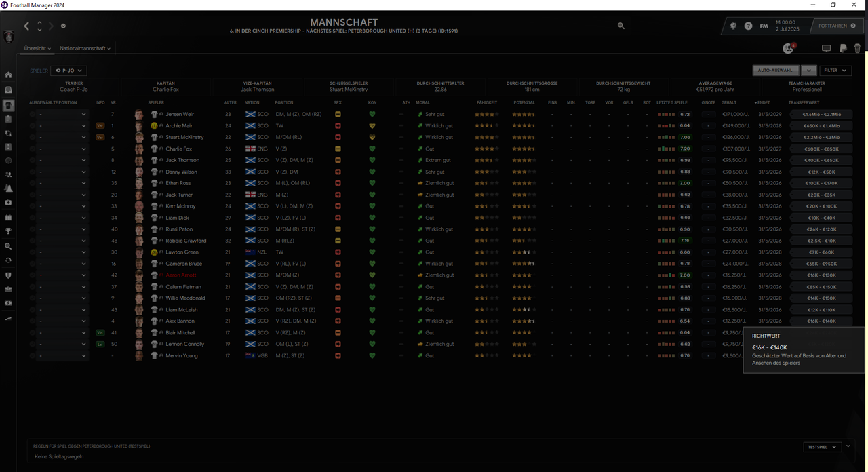Screen dimensions: 868x472
Task: Toggle selection circle for Lennon Connolly row
Action: click(32, 345)
